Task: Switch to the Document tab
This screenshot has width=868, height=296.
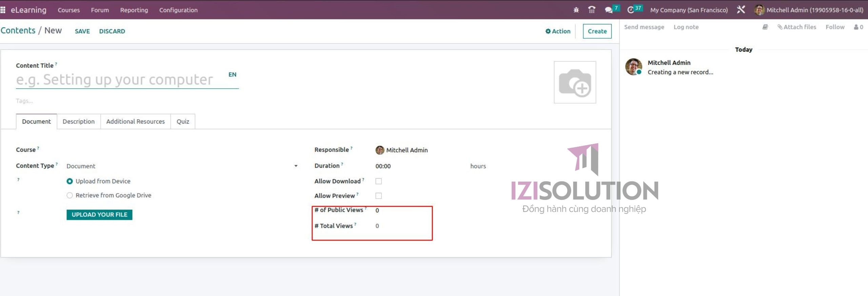Action: pyautogui.click(x=36, y=122)
